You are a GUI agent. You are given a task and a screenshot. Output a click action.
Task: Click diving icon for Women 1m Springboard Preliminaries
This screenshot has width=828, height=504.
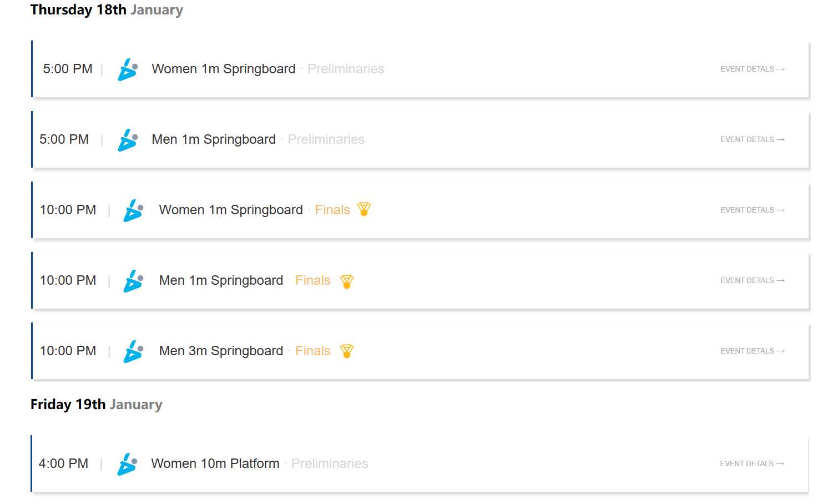pos(128,69)
